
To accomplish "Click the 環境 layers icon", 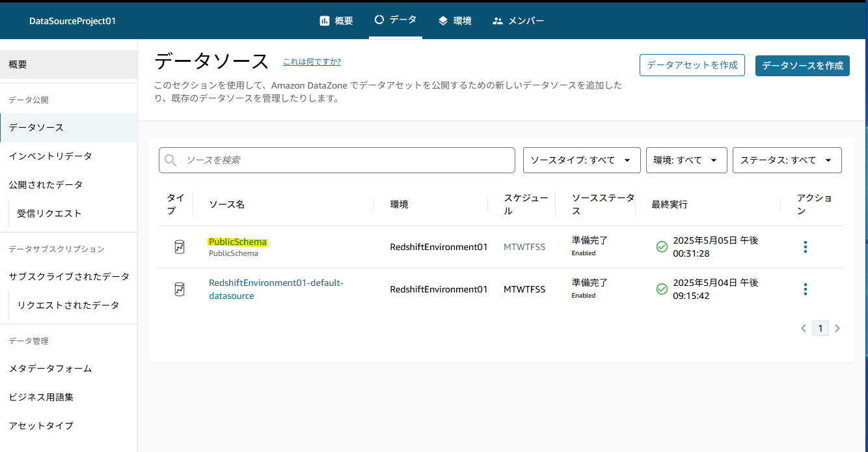I will pos(443,21).
